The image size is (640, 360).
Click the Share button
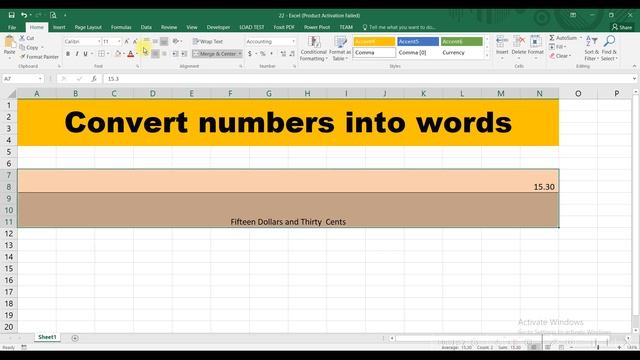click(622, 27)
